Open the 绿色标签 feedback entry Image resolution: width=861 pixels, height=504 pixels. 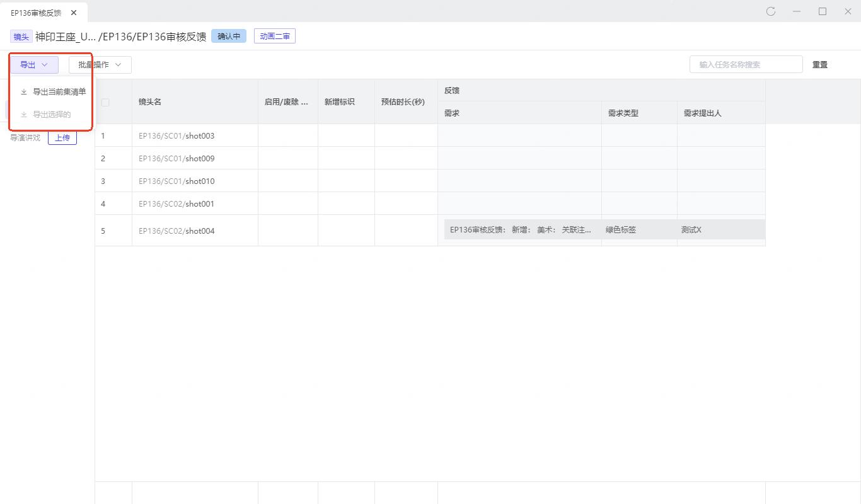pyautogui.click(x=621, y=230)
